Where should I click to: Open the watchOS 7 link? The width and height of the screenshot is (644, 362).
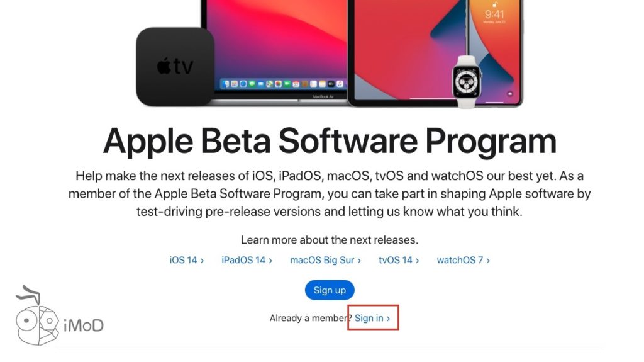coord(463,260)
